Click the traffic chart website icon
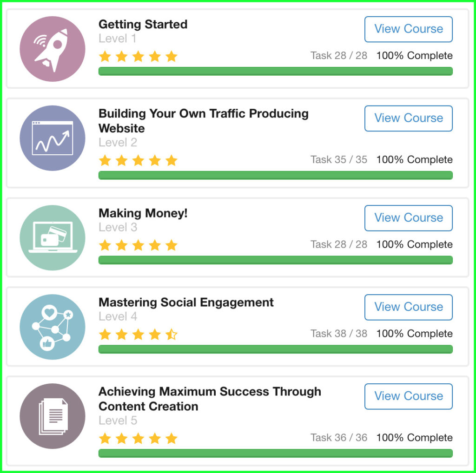 click(53, 138)
